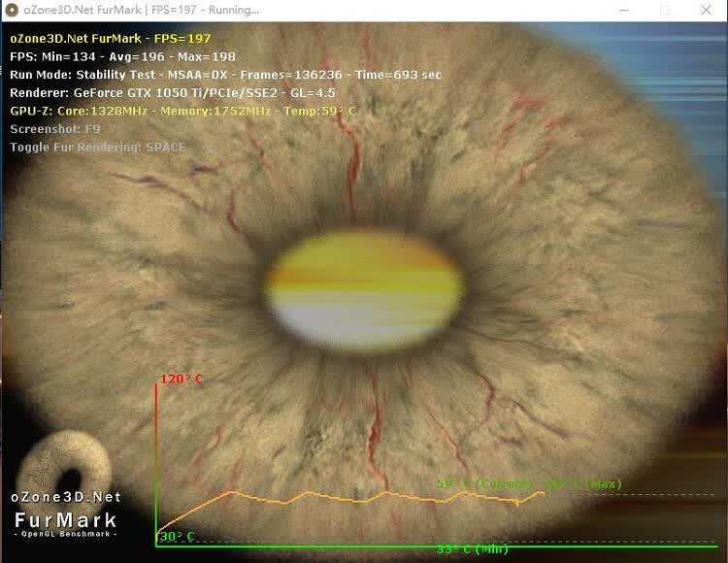Click the yellow center of the furry ring
This screenshot has height=563, width=728.
click(x=364, y=290)
